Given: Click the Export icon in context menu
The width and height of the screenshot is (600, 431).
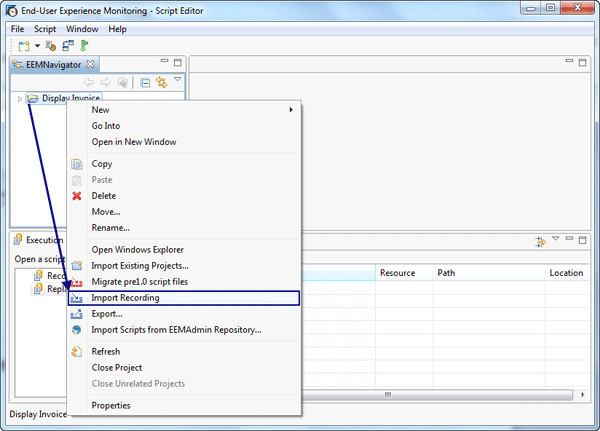Looking at the screenshot, I should [76, 314].
